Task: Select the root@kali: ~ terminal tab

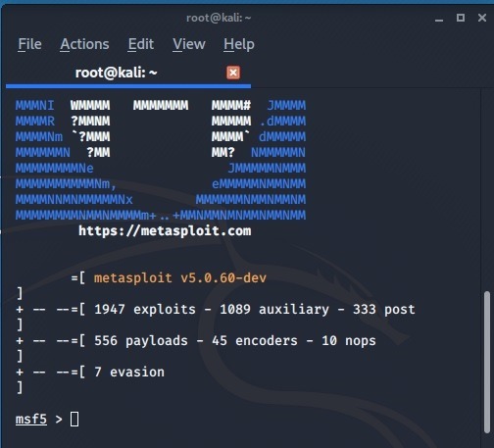Action: 128,73
